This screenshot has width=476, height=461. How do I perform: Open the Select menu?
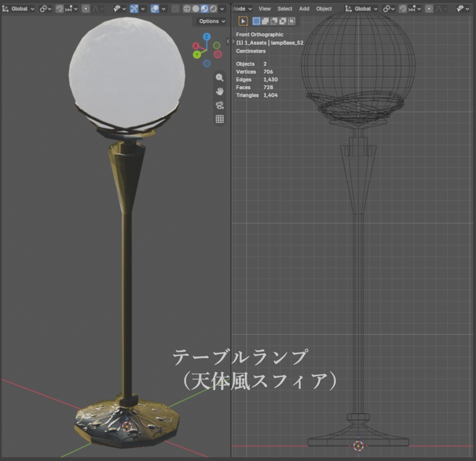[285, 9]
